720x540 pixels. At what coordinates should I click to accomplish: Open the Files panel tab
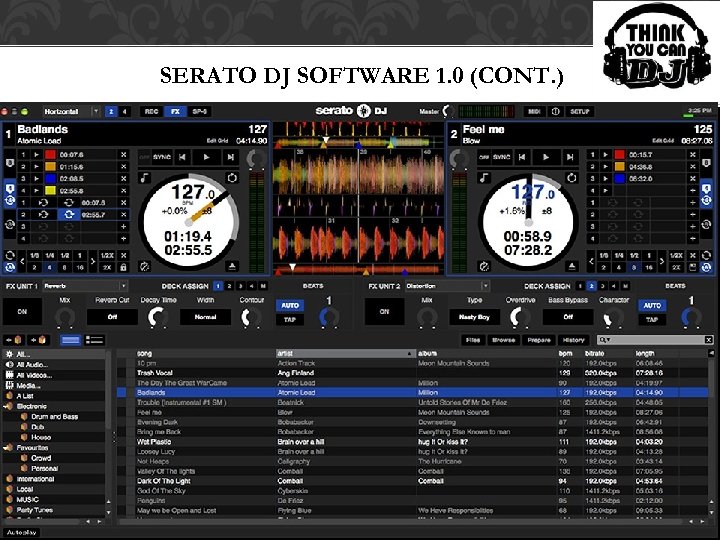473,340
